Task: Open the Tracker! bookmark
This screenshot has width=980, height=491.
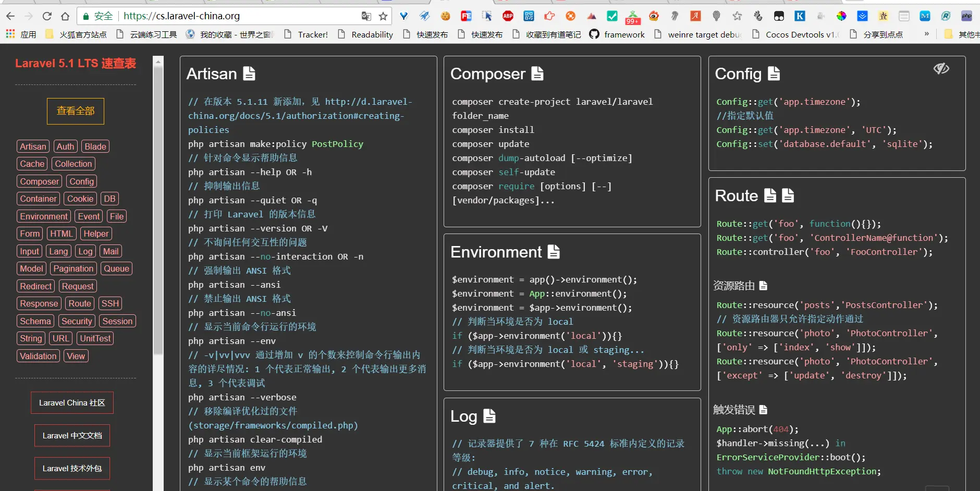Action: 306,34
